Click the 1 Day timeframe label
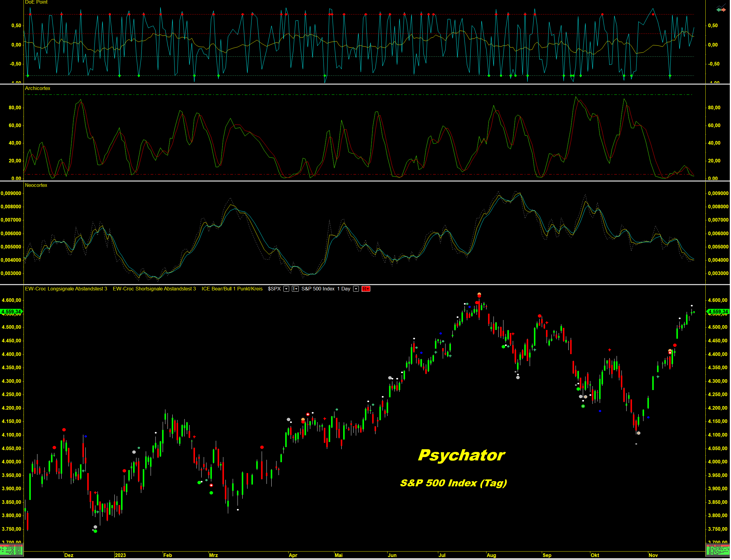Viewport: 731px width, 560px height. pos(343,289)
